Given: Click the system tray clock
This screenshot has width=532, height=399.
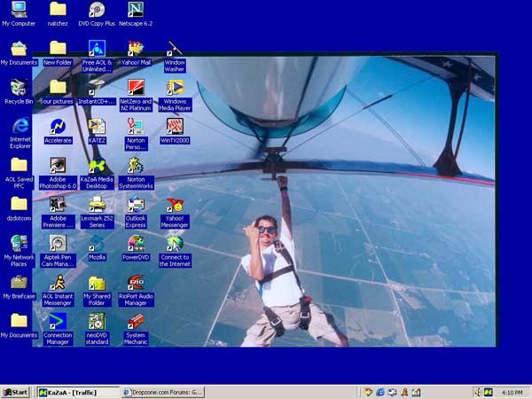Looking at the screenshot, I should 511,392.
